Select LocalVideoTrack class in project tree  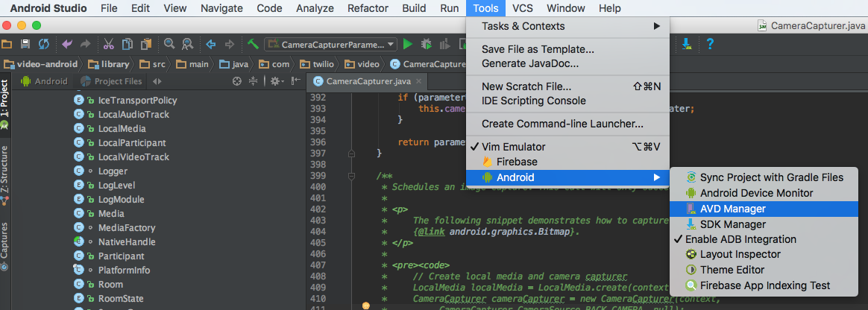pos(133,156)
